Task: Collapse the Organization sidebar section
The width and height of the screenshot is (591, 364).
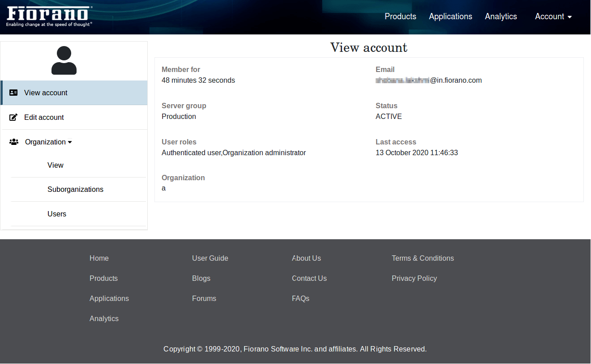Action: (48, 142)
